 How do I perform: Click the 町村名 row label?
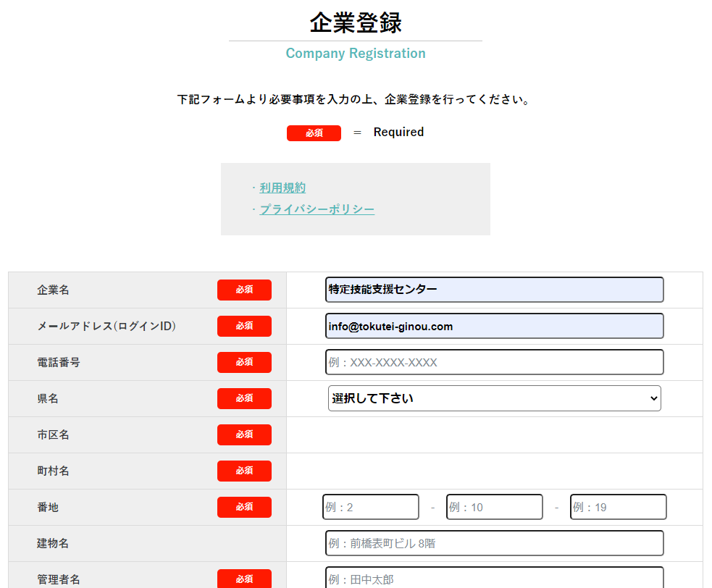click(x=54, y=471)
